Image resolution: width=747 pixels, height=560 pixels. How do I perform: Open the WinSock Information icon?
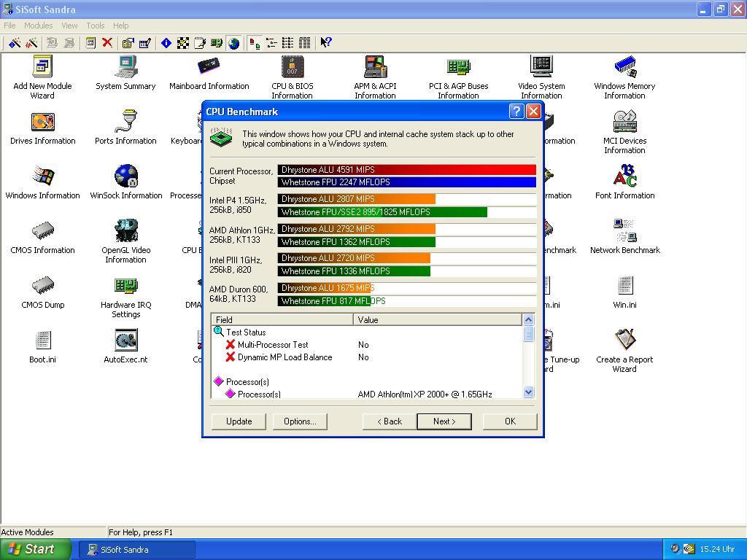(125, 177)
